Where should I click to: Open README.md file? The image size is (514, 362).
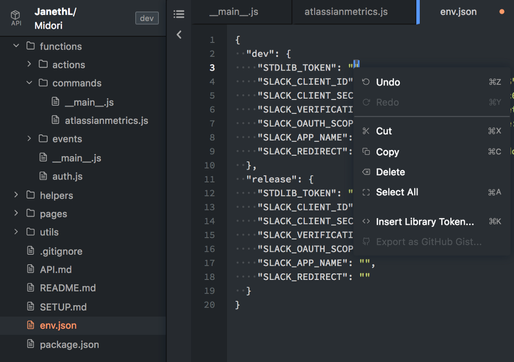pyautogui.click(x=68, y=288)
